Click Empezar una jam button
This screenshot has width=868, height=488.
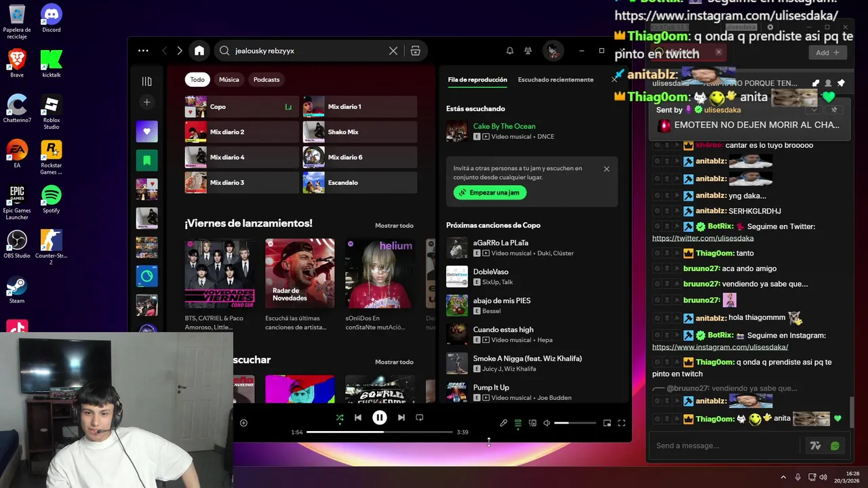[490, 192]
